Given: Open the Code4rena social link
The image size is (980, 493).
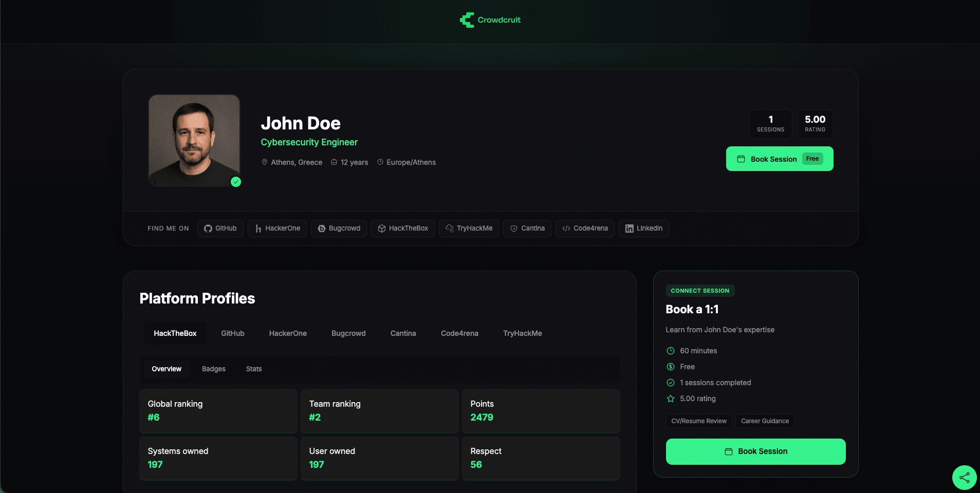Looking at the screenshot, I should coord(585,229).
